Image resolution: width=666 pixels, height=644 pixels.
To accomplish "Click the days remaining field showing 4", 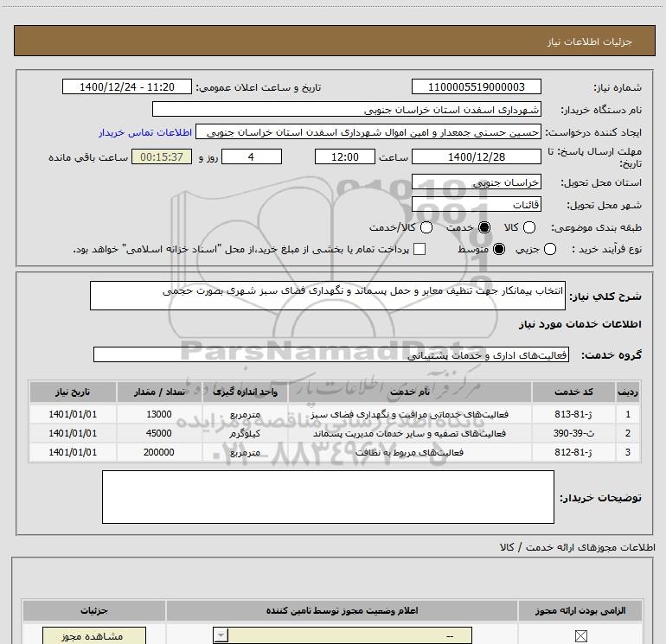I will (252, 156).
